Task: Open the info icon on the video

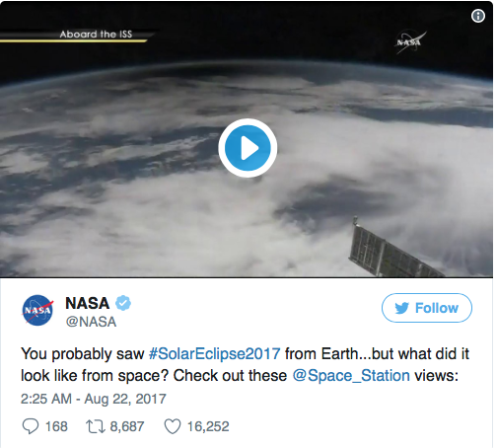Action: coord(478,16)
